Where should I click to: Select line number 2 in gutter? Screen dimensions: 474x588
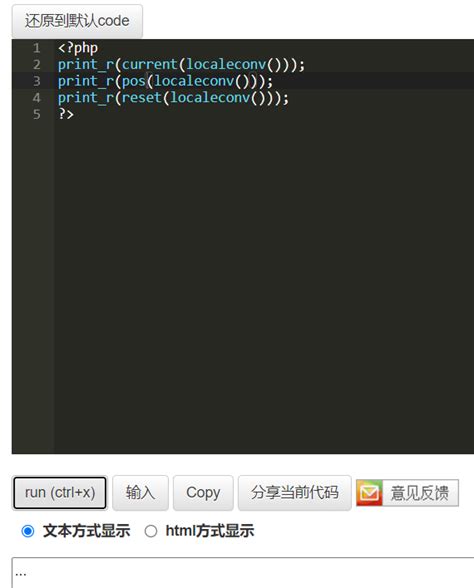(x=36, y=64)
